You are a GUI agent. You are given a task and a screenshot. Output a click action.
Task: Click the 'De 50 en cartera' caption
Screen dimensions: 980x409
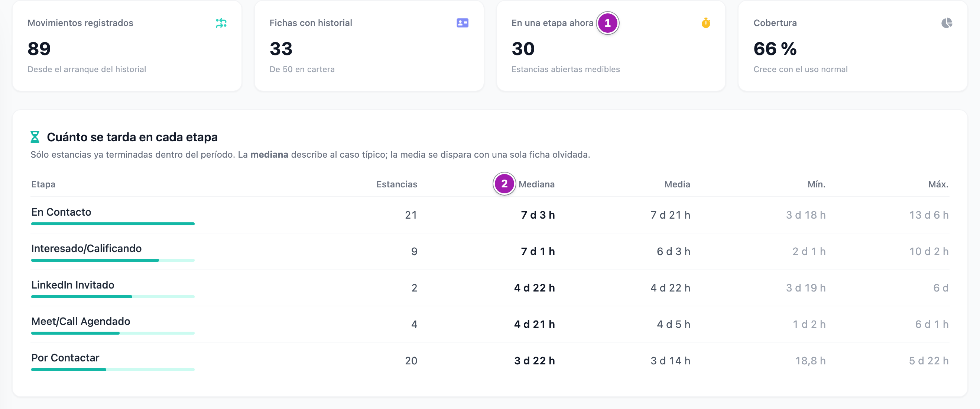coord(302,69)
